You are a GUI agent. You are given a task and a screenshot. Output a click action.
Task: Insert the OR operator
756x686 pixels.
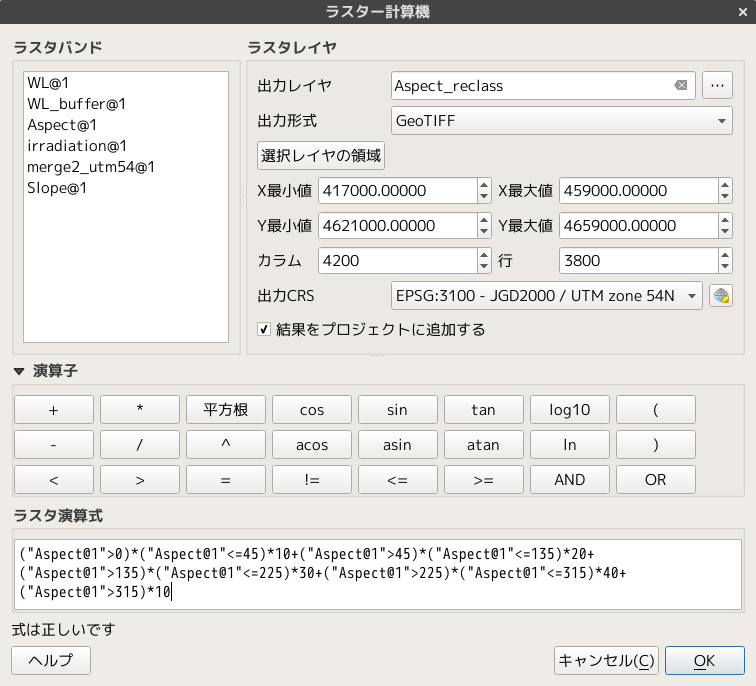coord(656,480)
